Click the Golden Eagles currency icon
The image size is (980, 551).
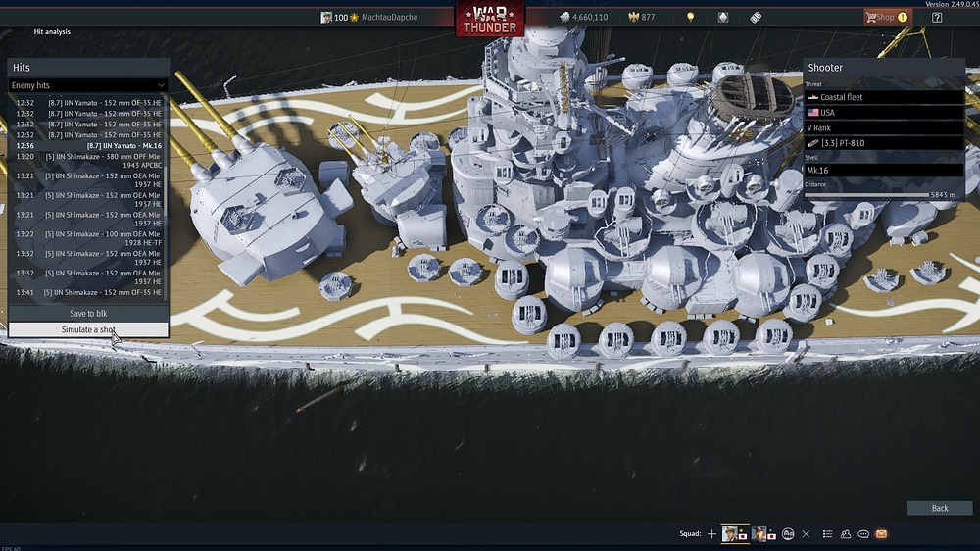tap(632, 17)
